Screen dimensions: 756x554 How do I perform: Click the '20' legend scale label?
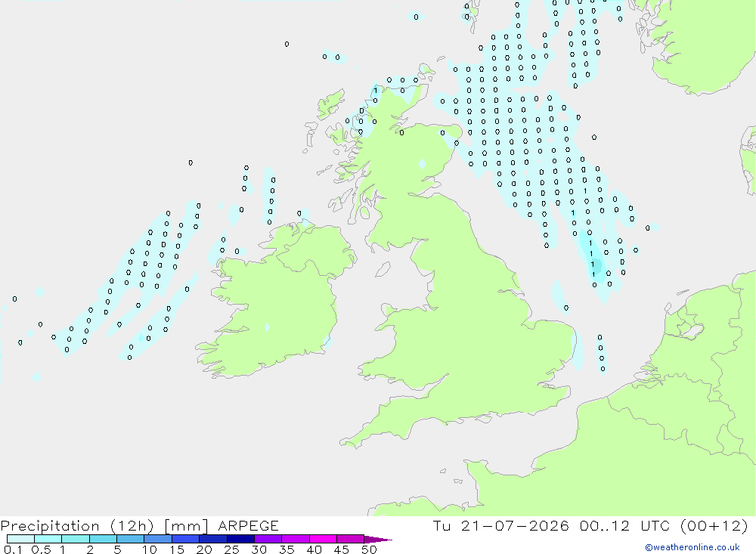coord(204,549)
